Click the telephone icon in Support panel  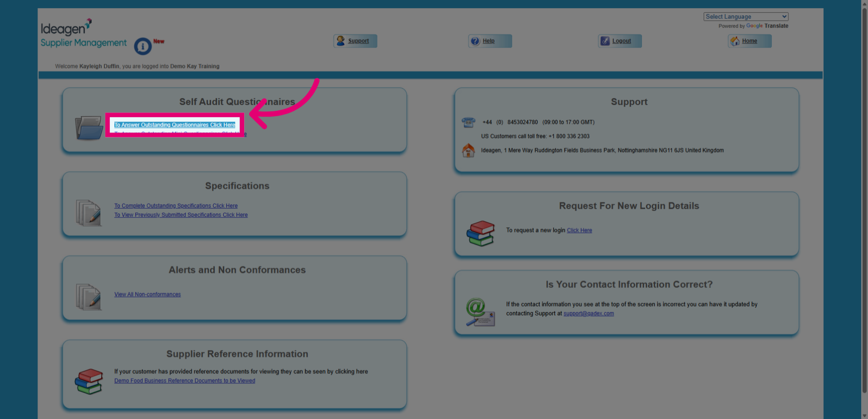tap(468, 122)
